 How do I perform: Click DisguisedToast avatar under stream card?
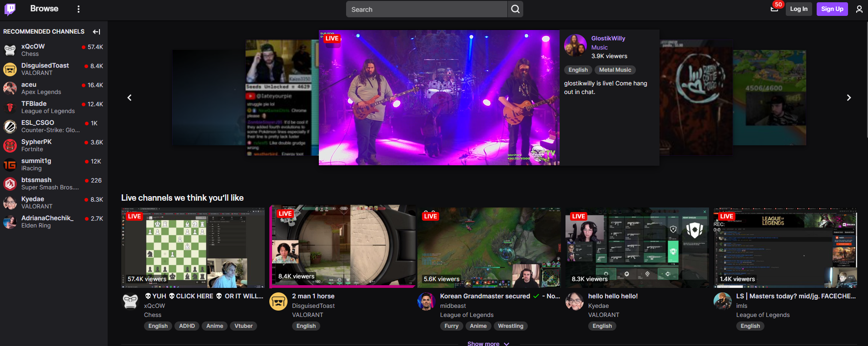pos(278,302)
